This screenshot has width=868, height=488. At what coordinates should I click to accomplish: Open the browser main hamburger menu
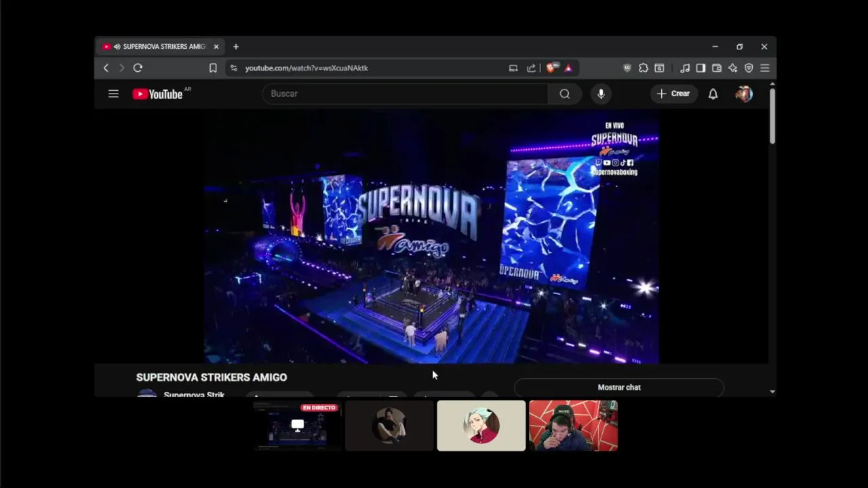coord(765,68)
